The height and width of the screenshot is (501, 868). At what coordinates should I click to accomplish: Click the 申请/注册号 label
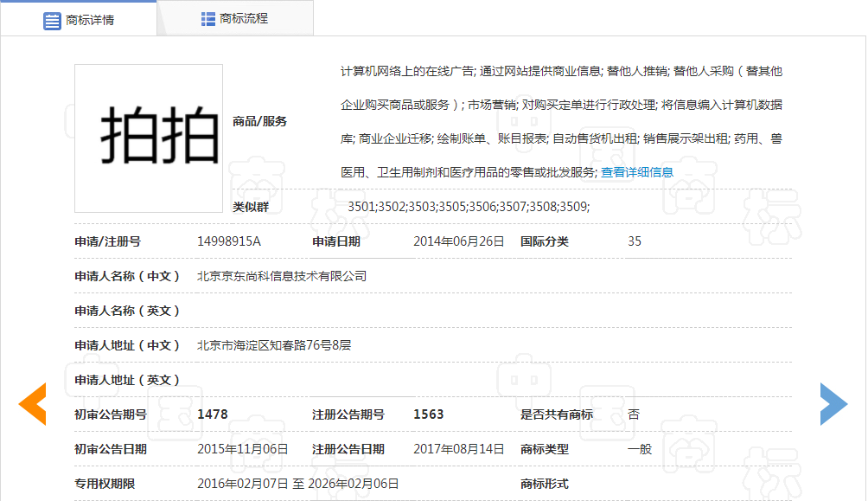click(107, 241)
